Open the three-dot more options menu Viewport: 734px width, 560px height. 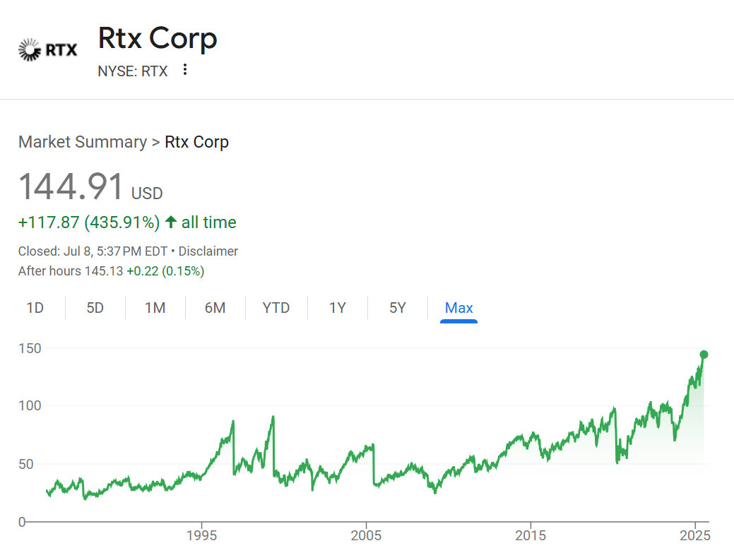coord(185,69)
